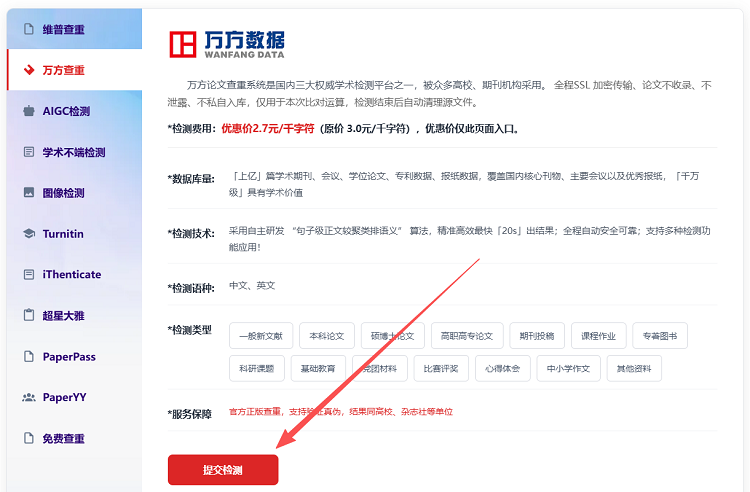The height and width of the screenshot is (492, 750).
Task: Switch to the PaperPass sidebar item
Action: [74, 357]
